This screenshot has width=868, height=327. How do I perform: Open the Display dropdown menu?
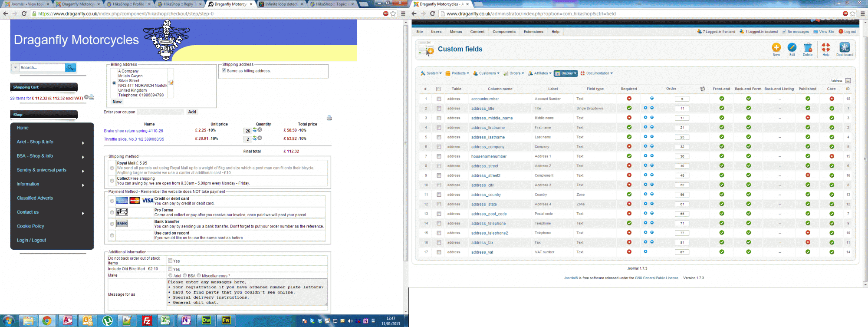(566, 73)
